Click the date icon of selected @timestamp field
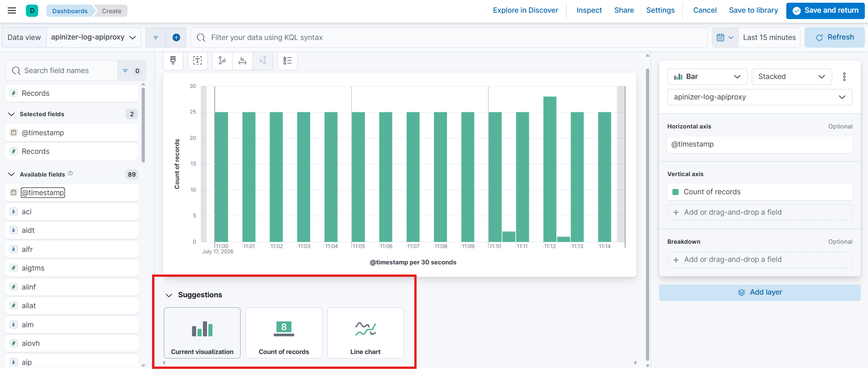 pos(14,133)
